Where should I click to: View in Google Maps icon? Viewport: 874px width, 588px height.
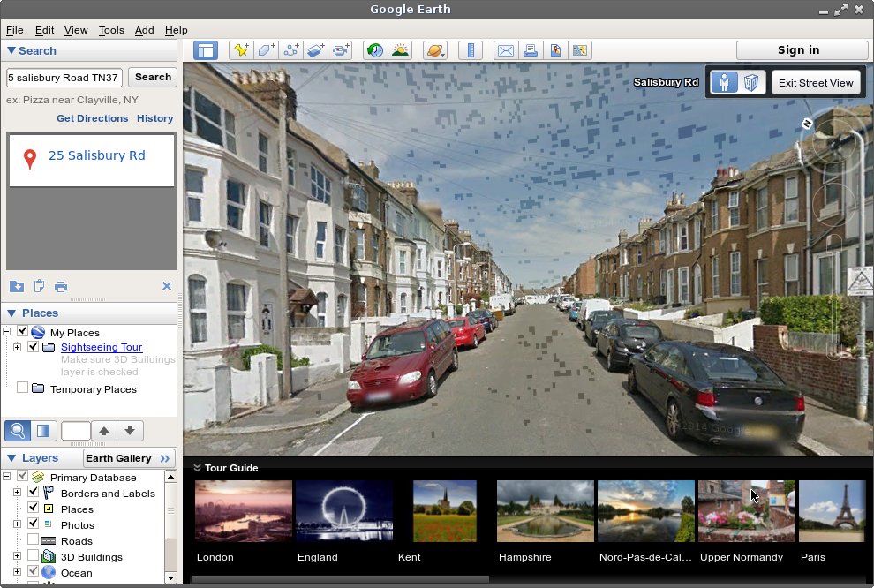coord(579,50)
